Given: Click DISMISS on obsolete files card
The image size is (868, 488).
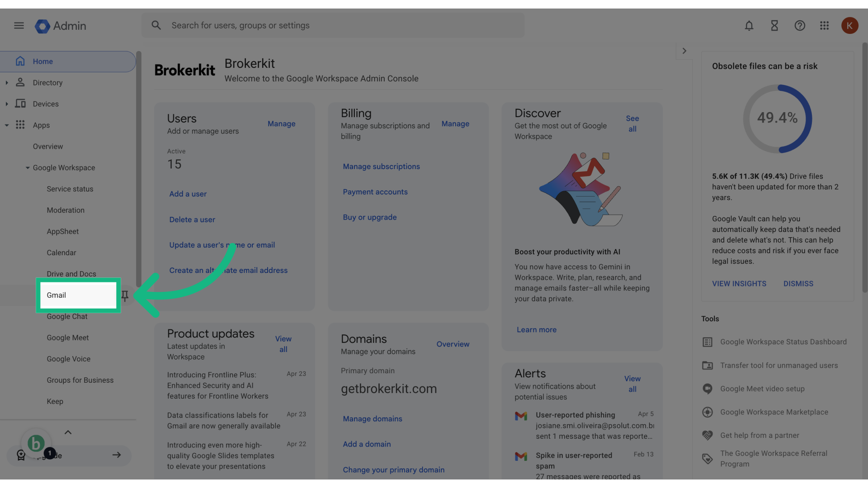Looking at the screenshot, I should [x=798, y=284].
